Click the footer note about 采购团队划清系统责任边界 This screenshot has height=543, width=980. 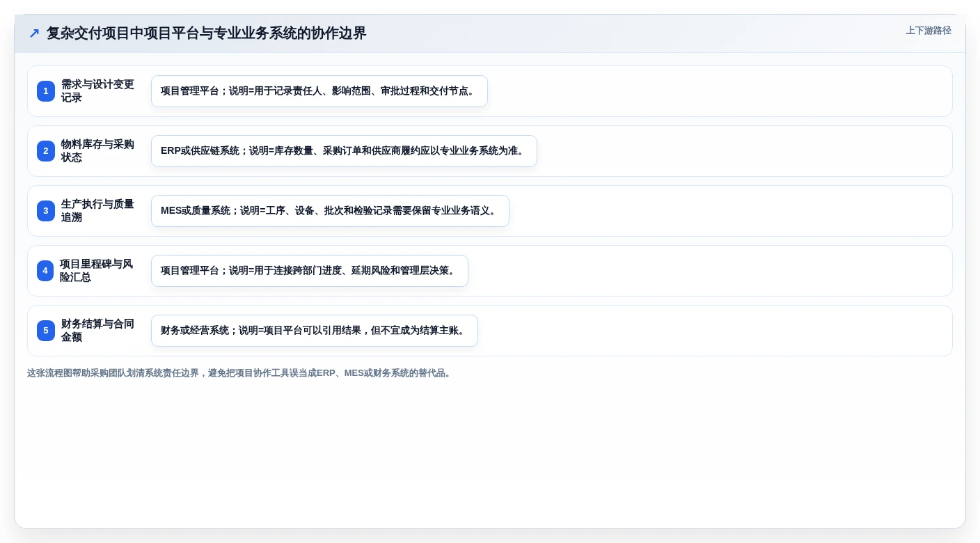click(x=240, y=373)
